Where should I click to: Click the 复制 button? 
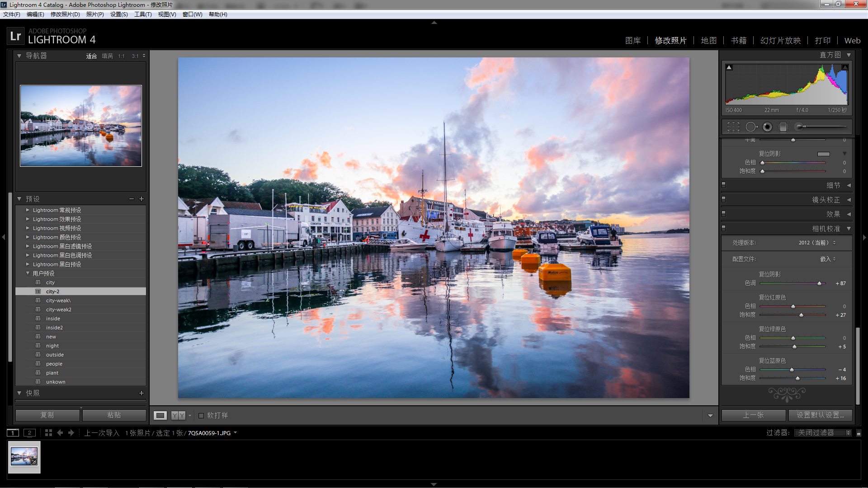click(47, 415)
